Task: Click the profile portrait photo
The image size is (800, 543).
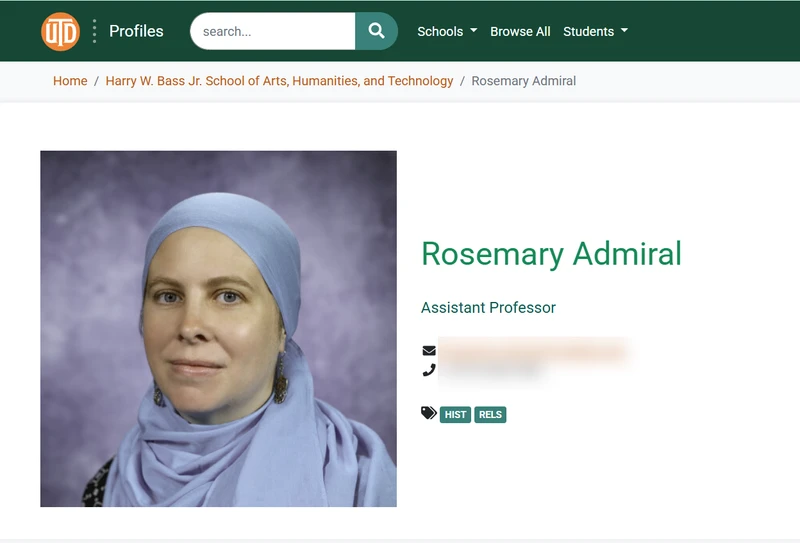Action: pos(218,329)
